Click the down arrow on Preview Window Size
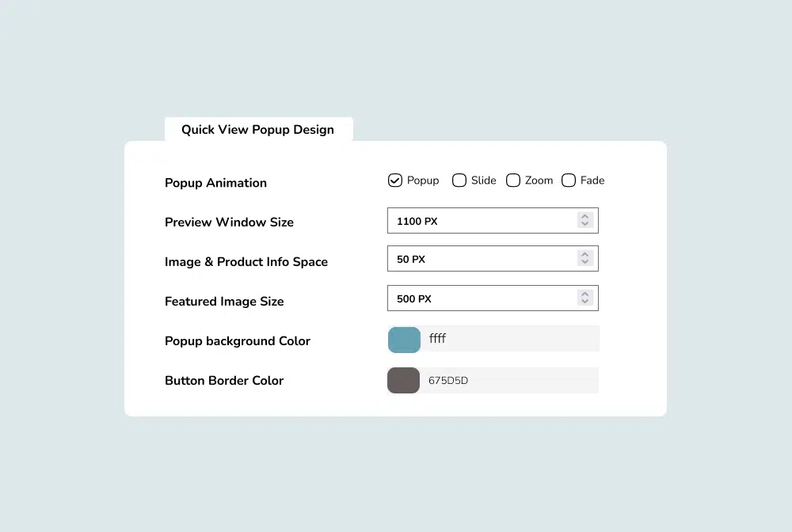792x532 pixels. point(584,224)
